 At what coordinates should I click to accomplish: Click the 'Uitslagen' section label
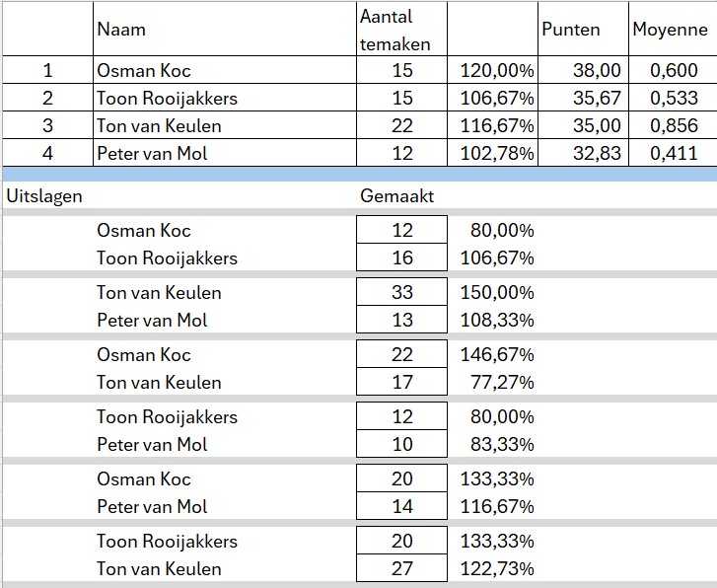coord(44,195)
